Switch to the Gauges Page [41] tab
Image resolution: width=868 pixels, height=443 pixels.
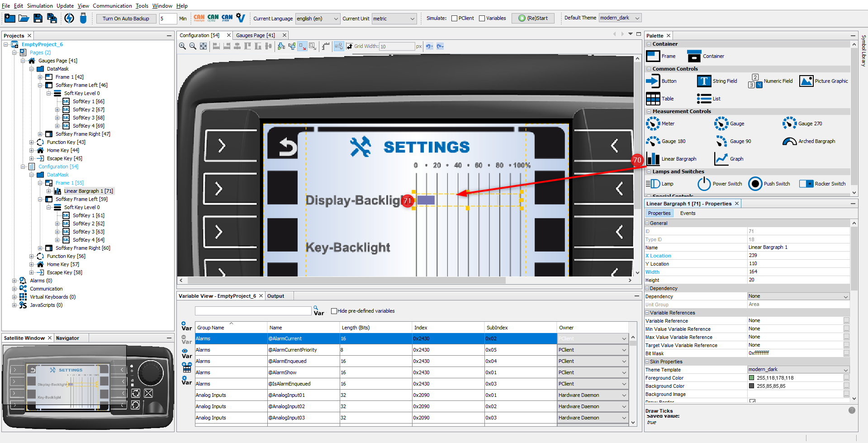coord(255,35)
